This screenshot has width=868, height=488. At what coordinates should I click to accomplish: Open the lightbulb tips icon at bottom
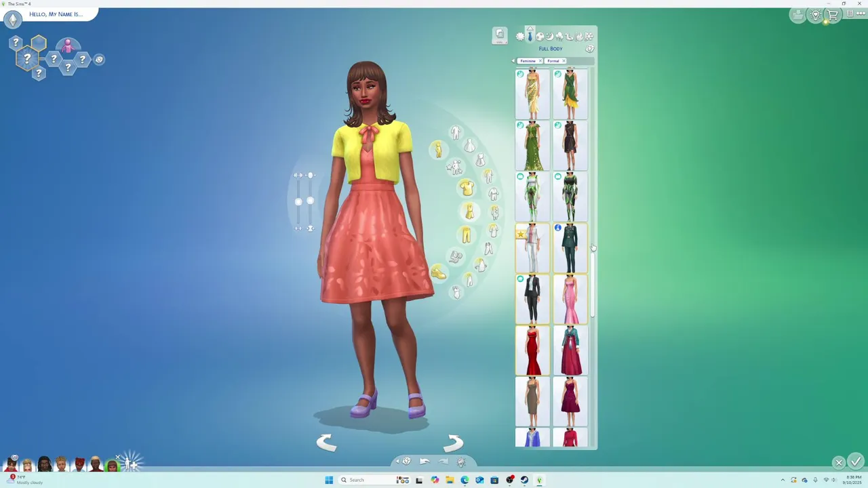pyautogui.click(x=461, y=462)
